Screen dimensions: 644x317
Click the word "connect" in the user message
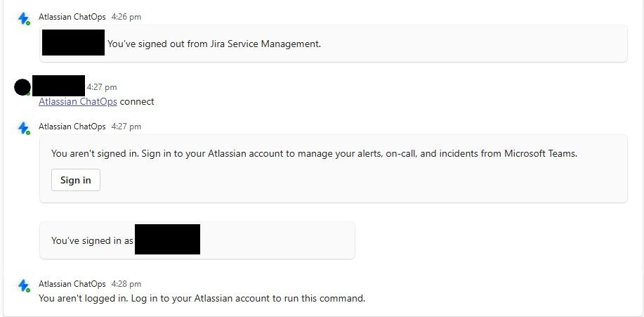(x=137, y=101)
